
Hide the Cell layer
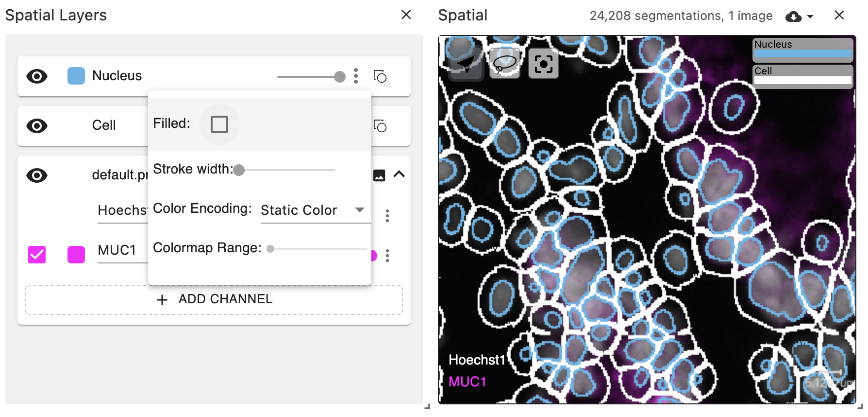[x=37, y=126]
